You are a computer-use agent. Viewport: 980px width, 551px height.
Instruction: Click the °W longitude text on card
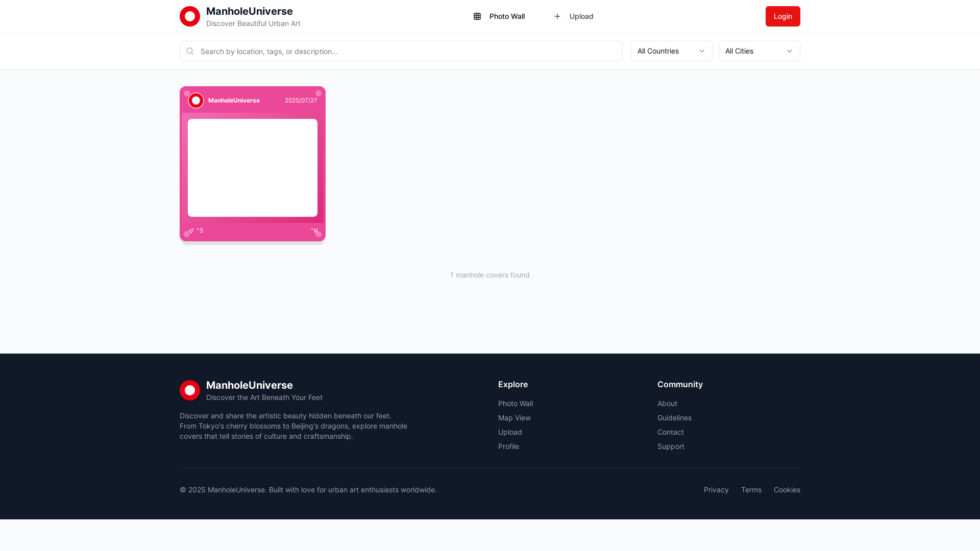[x=314, y=231]
